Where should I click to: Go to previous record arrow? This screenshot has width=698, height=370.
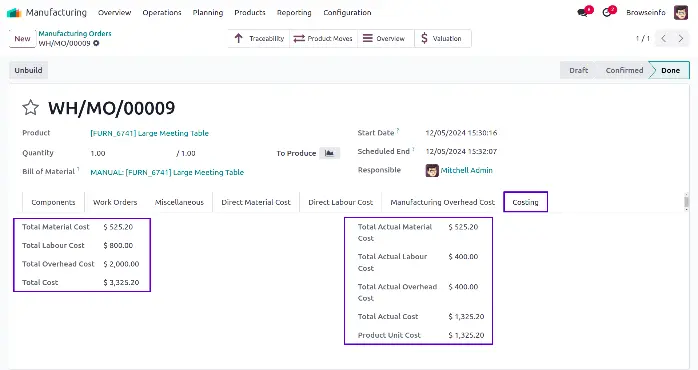pyautogui.click(x=663, y=38)
